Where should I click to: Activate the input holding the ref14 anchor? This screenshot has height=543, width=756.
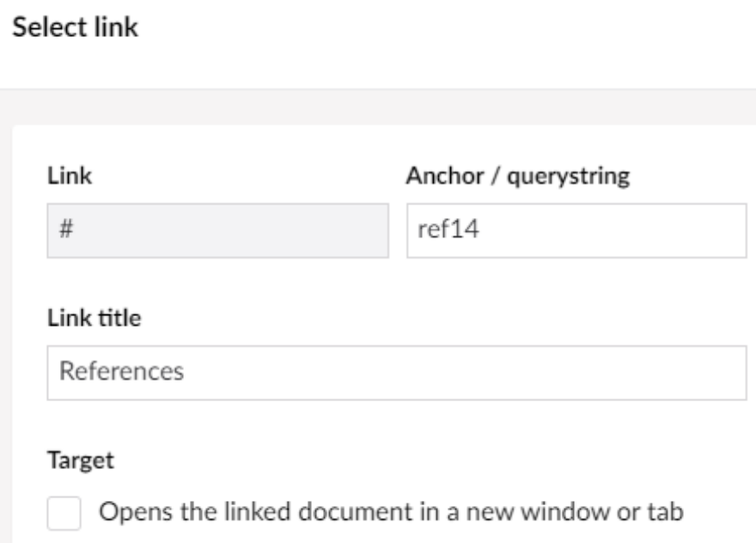coord(576,231)
